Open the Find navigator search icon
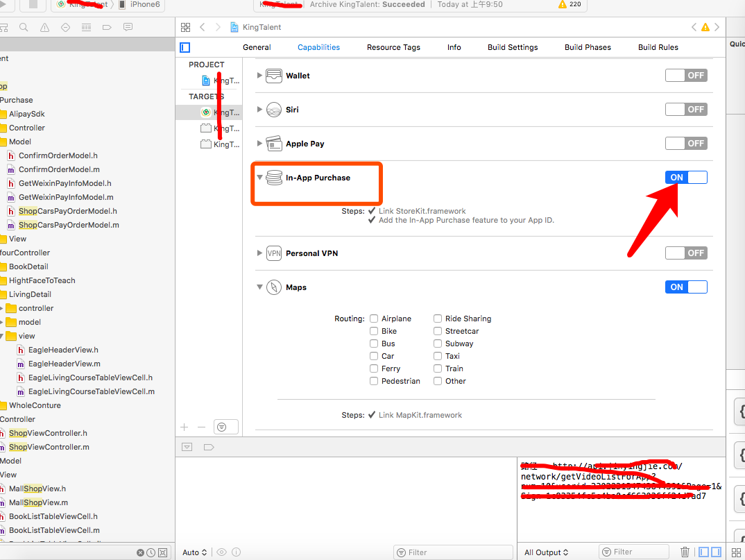Viewport: 745px width, 560px height. [24, 27]
